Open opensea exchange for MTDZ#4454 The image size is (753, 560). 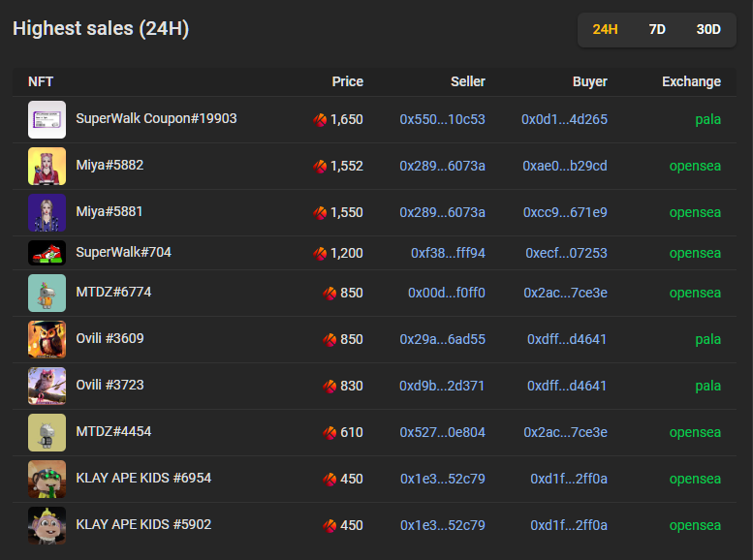[x=695, y=433]
